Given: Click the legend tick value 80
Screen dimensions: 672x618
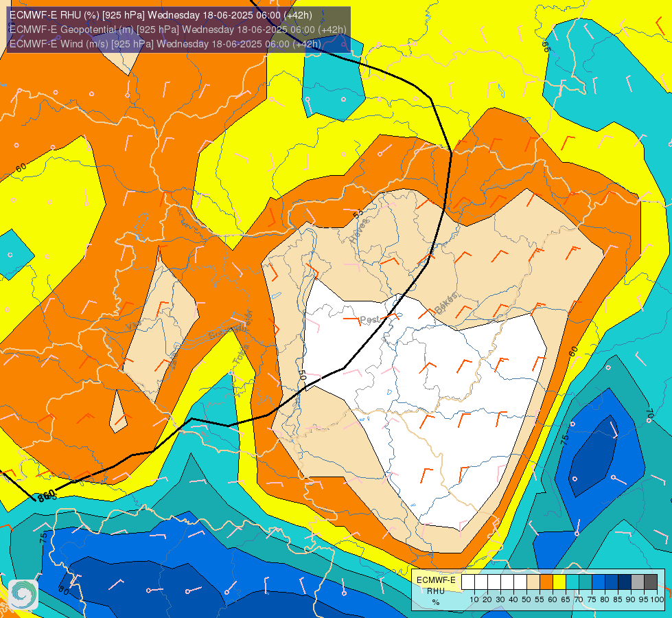Looking at the screenshot, I should click(605, 599).
